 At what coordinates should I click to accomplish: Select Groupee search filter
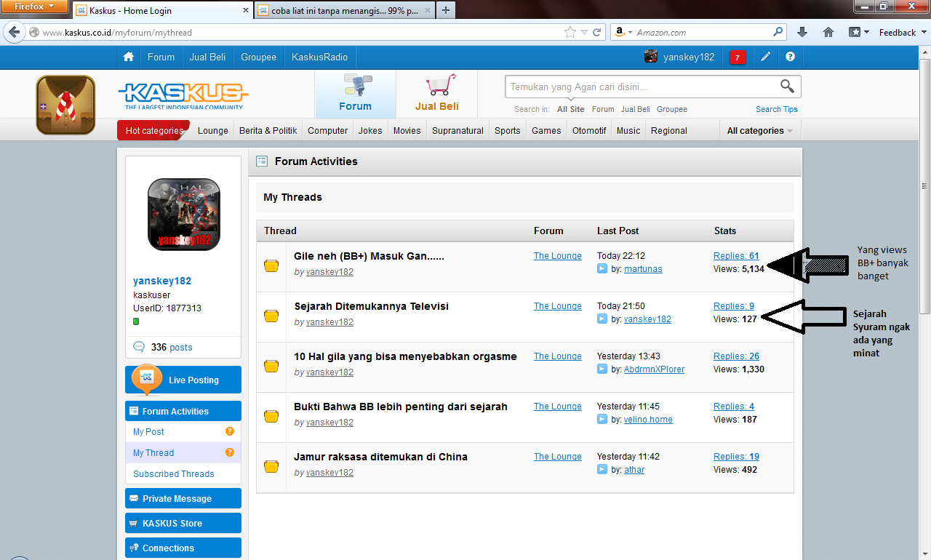click(x=672, y=109)
